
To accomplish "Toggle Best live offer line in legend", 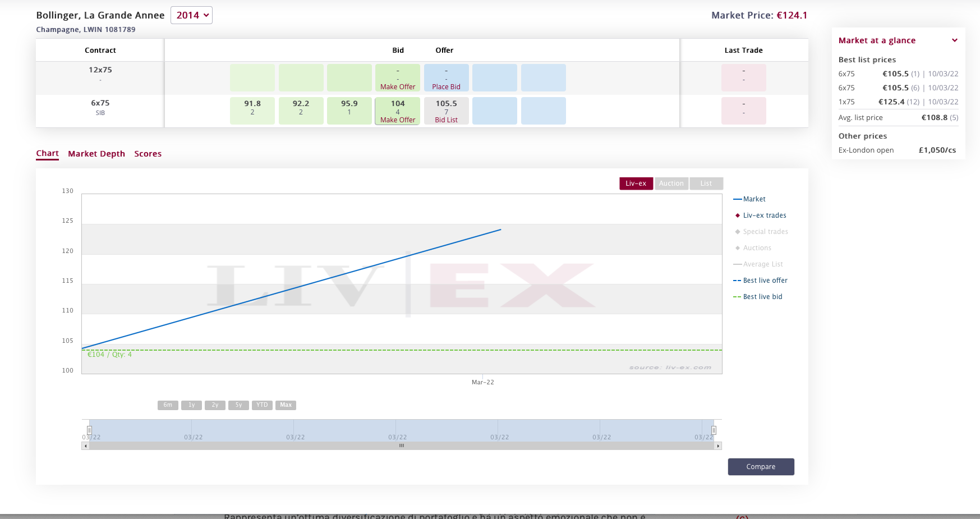I will tap(760, 281).
